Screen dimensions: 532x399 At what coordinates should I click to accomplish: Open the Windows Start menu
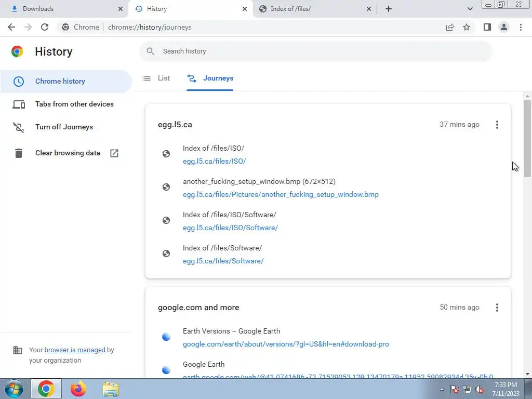point(14,389)
